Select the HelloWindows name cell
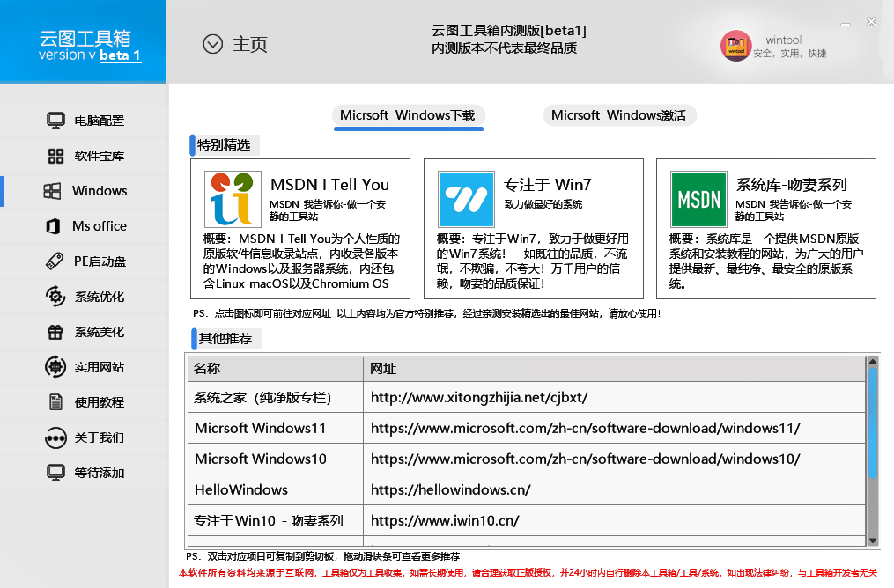894x588 pixels. point(276,489)
